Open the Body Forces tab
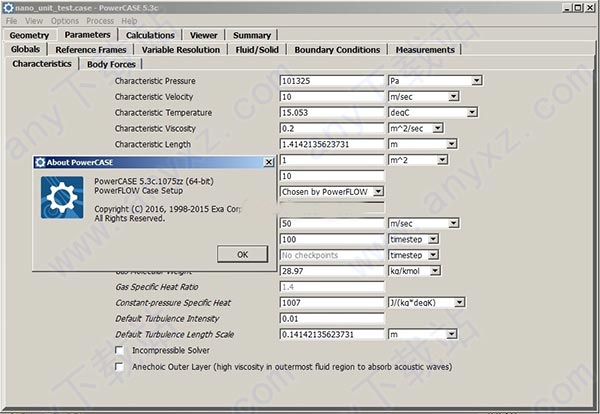This screenshot has width=600, height=414. pos(111,64)
